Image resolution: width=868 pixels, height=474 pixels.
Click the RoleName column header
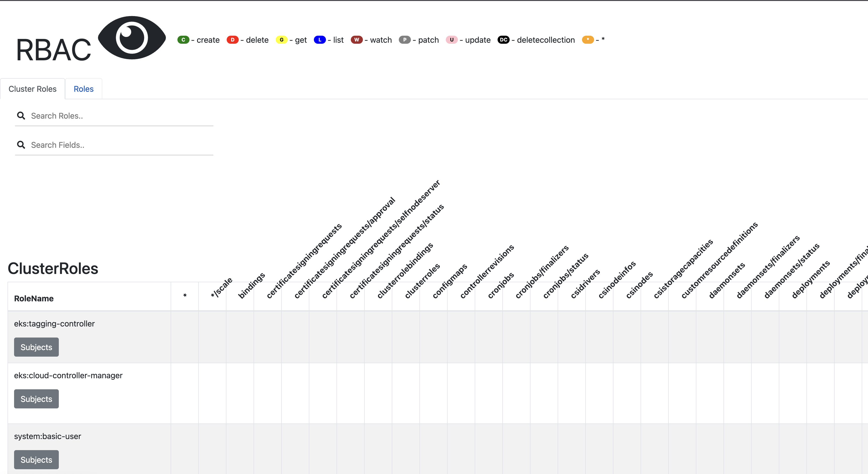click(x=34, y=299)
